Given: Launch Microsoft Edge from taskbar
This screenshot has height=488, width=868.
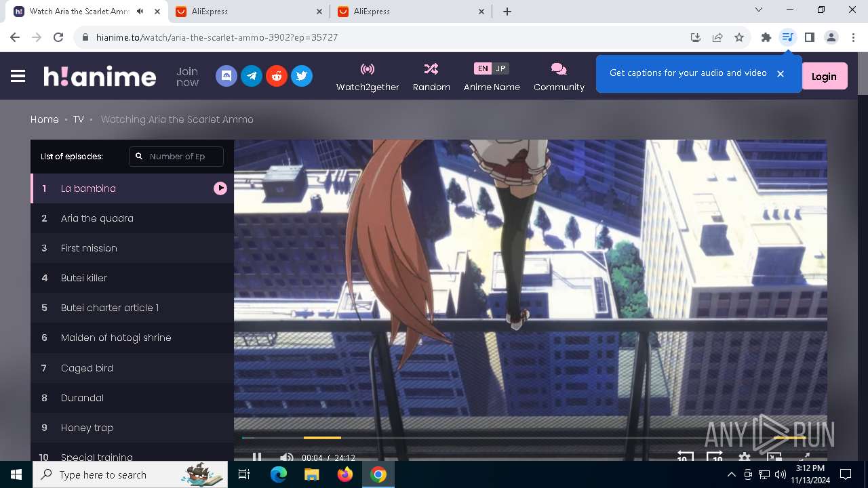Looking at the screenshot, I should [279, 474].
